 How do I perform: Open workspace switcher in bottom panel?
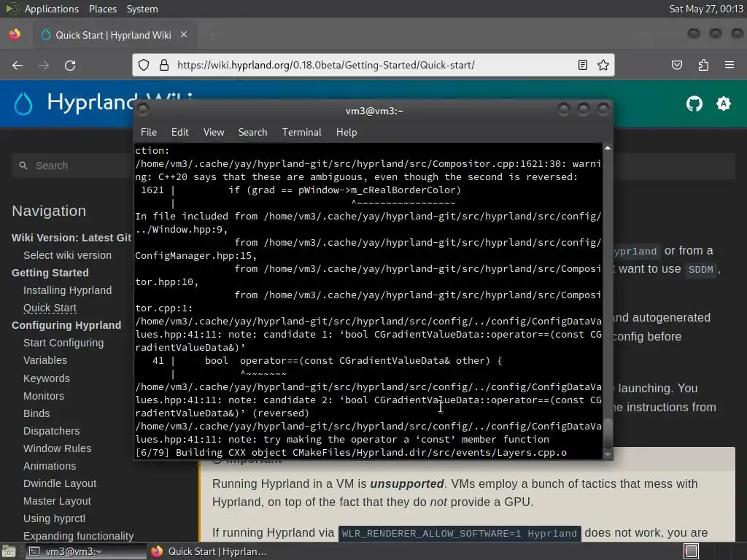tap(692, 551)
